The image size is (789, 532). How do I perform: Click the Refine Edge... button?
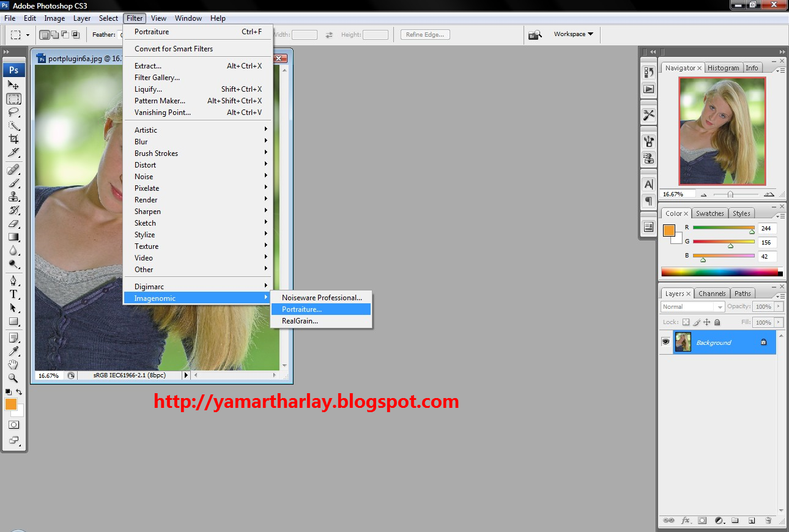tap(425, 35)
